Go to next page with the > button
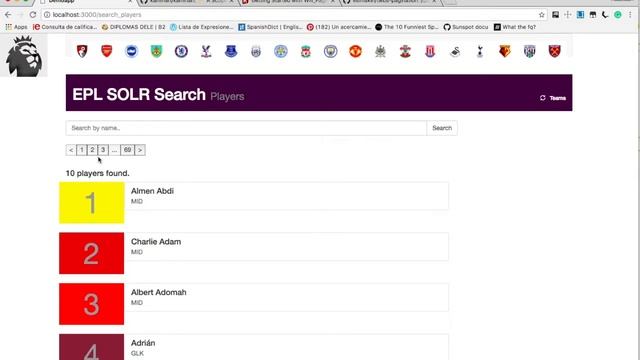This screenshot has height=360, width=640. coord(140,150)
